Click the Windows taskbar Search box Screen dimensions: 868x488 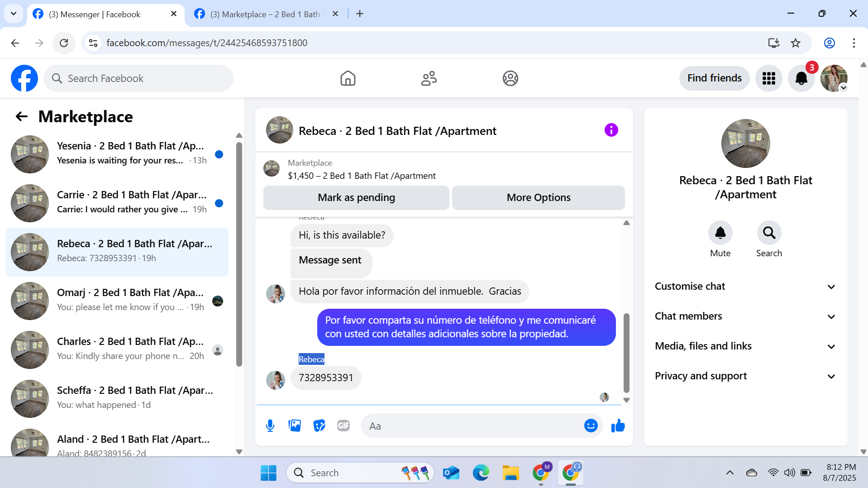[360, 473]
